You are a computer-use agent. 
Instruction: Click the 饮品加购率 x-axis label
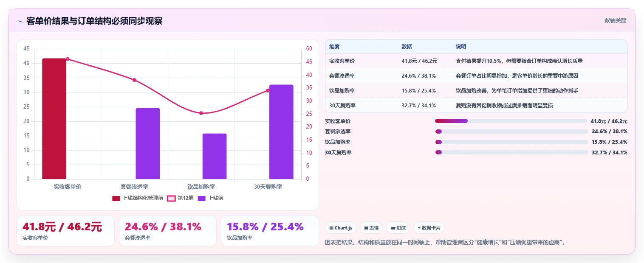(x=201, y=187)
